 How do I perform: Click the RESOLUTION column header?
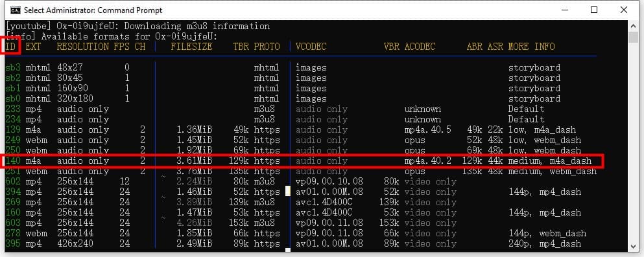pyautogui.click(x=82, y=47)
